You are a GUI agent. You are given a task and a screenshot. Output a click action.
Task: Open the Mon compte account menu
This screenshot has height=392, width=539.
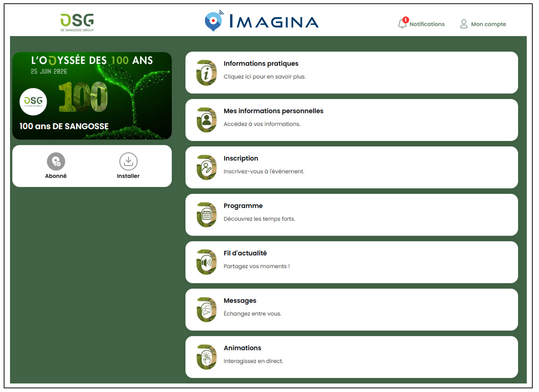coord(483,24)
